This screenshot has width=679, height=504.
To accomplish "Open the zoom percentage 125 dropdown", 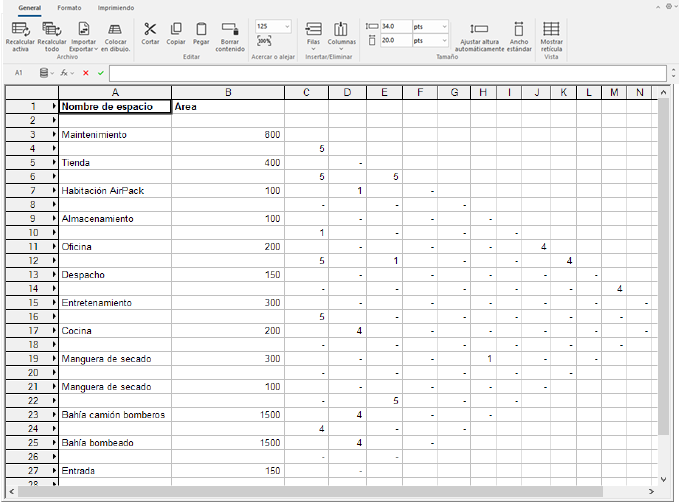I will coord(287,26).
